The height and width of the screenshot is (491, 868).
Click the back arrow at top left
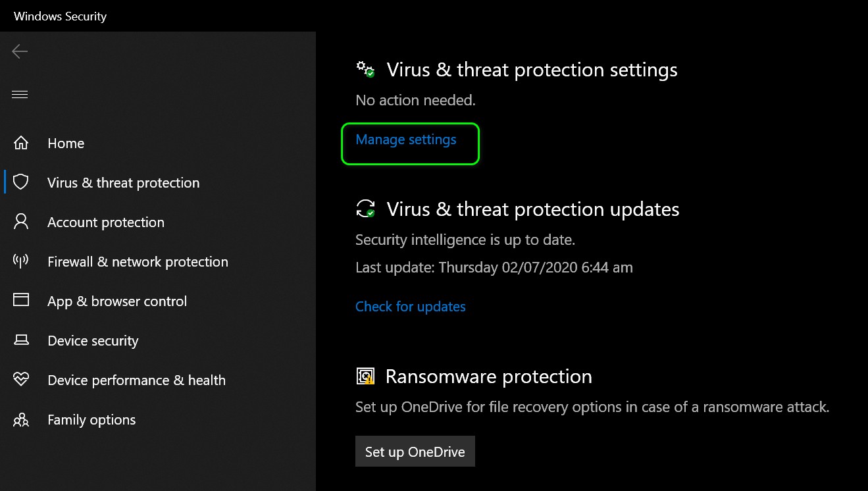20,51
